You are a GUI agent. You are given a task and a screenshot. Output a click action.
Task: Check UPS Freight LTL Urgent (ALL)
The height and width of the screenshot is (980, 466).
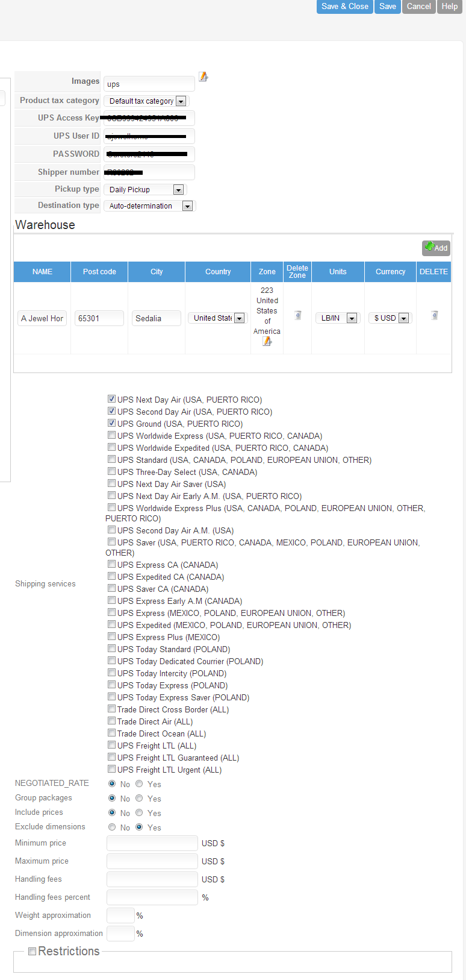[111, 769]
